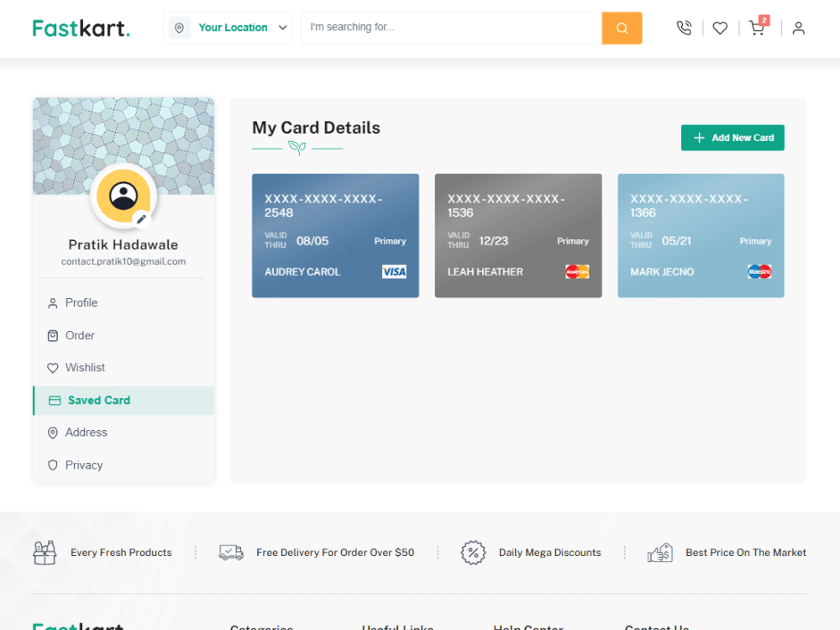Click the Profile person icon in sidebar
This screenshot has width=840, height=630.
[52, 303]
